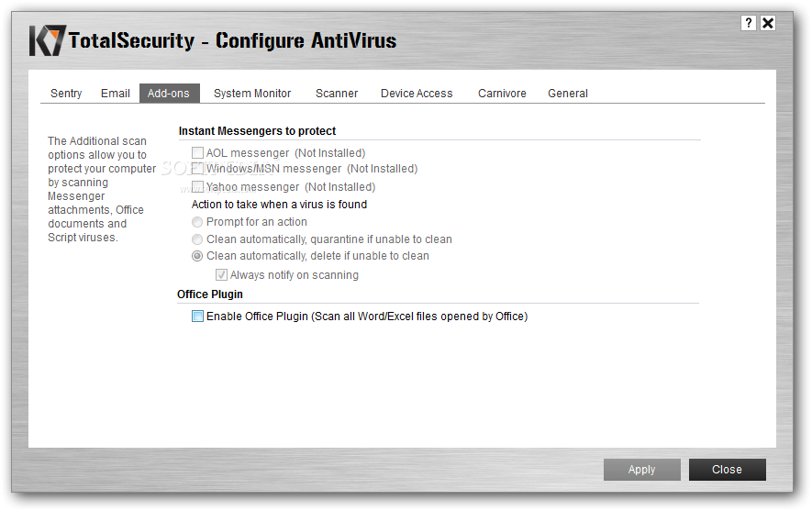Switch to the Sentry tab

(x=66, y=94)
